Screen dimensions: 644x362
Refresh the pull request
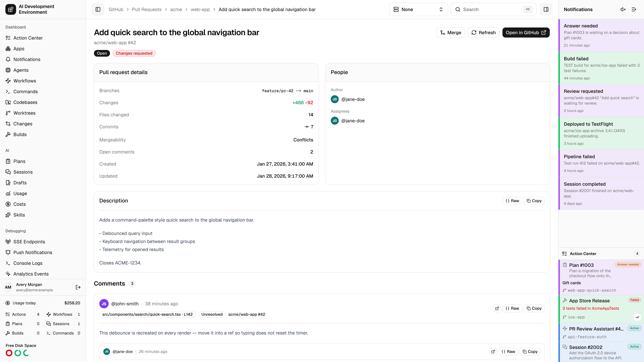(483, 33)
